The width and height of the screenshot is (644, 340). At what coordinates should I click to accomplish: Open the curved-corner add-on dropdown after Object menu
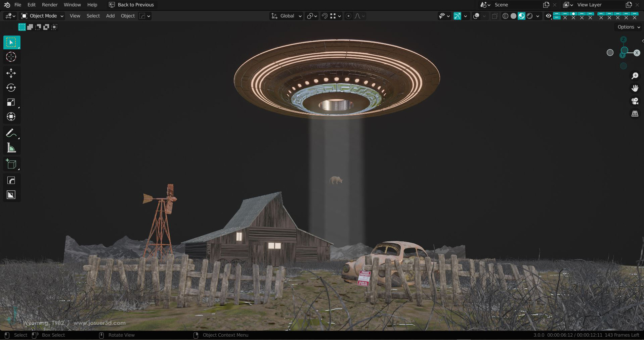tap(145, 16)
